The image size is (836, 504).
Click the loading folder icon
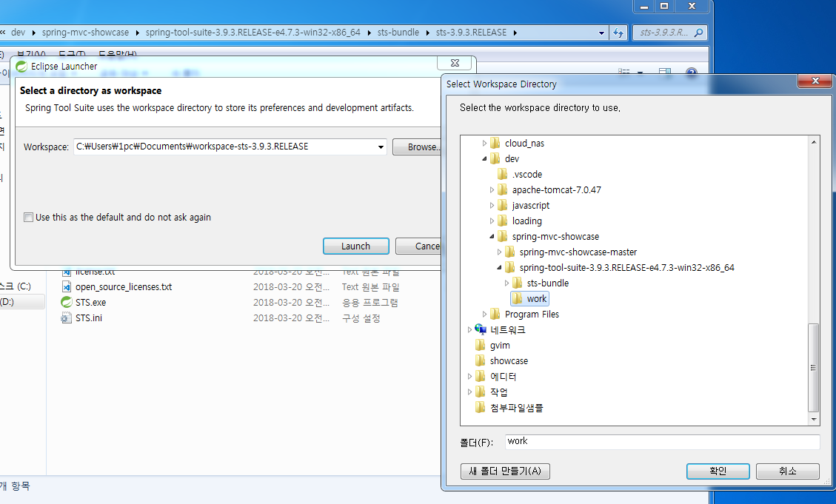[x=503, y=221]
